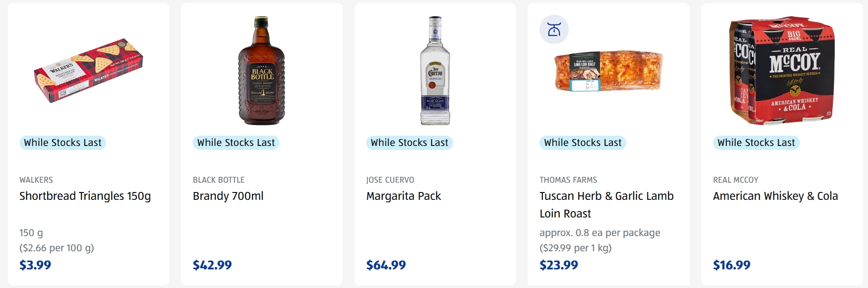This screenshot has height=288, width=868.
Task: Click the $16.99 whiskey and cola price
Action: click(x=732, y=265)
